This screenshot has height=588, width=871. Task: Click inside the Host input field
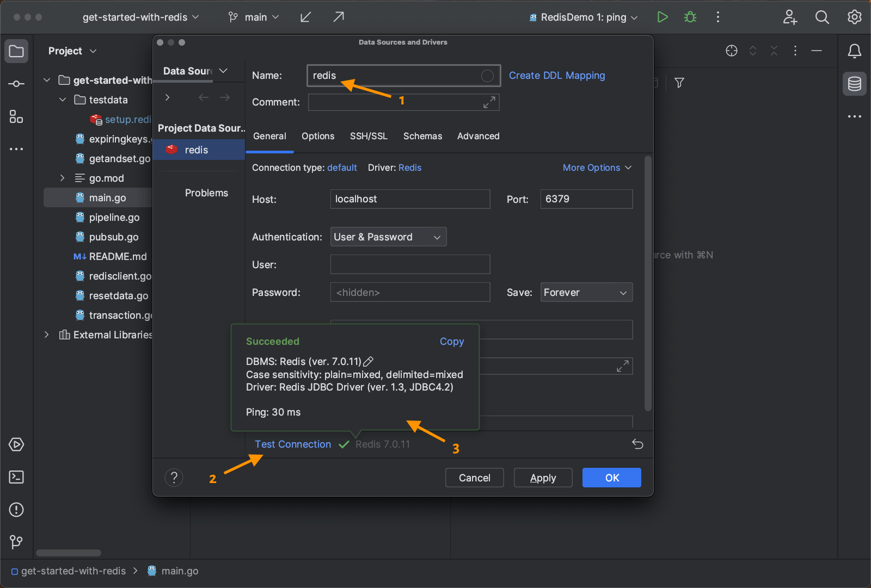(409, 199)
